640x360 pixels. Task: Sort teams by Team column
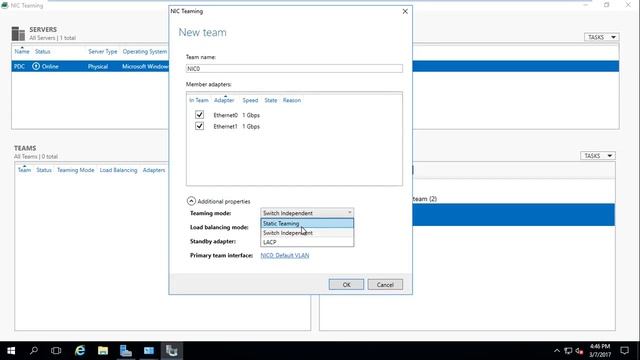24,170
